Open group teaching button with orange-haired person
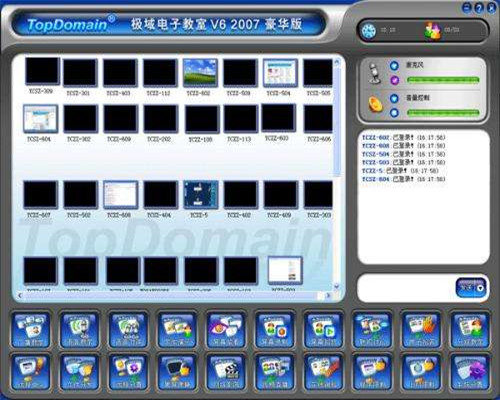The height and width of the screenshot is (400, 500). (x=470, y=330)
